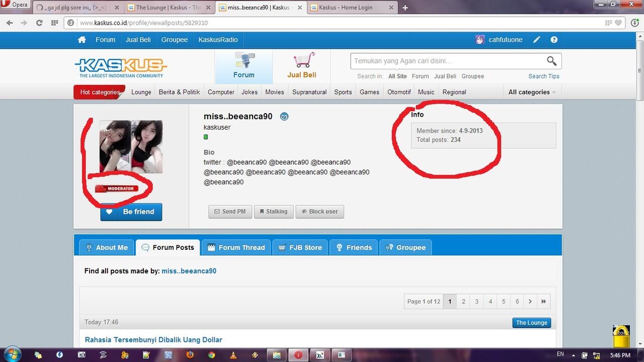Open VLC from the taskbar

pyautogui.click(x=233, y=354)
